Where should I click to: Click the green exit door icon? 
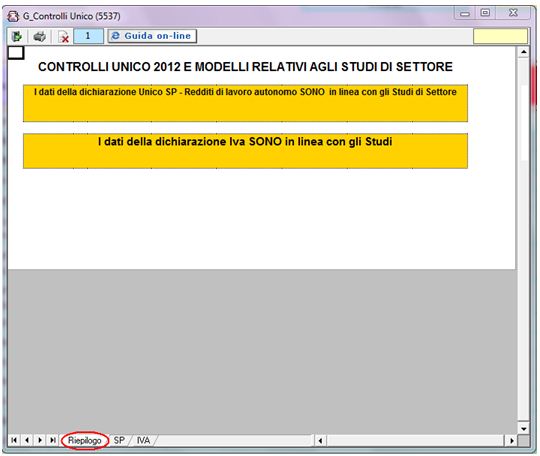point(17,36)
